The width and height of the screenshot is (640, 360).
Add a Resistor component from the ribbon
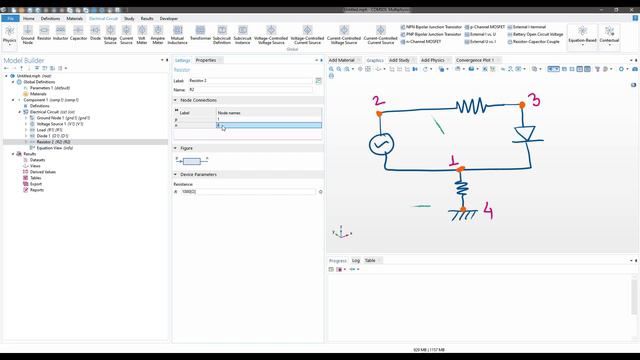(44, 33)
